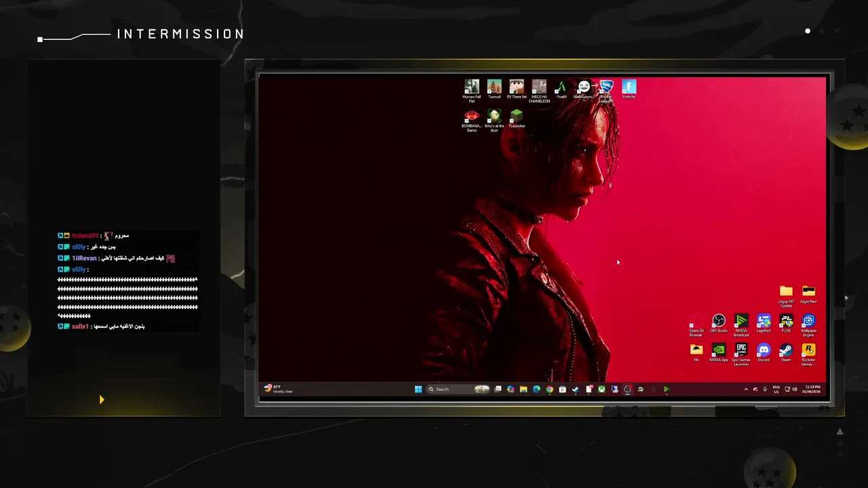Open the Windows Start menu
This screenshot has height=488, width=868.
point(418,389)
